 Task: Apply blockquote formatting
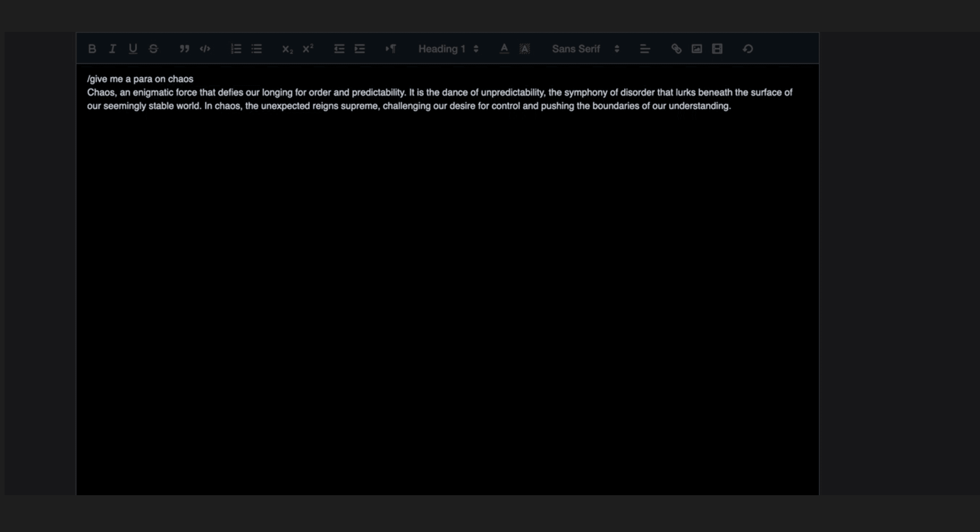click(x=185, y=49)
